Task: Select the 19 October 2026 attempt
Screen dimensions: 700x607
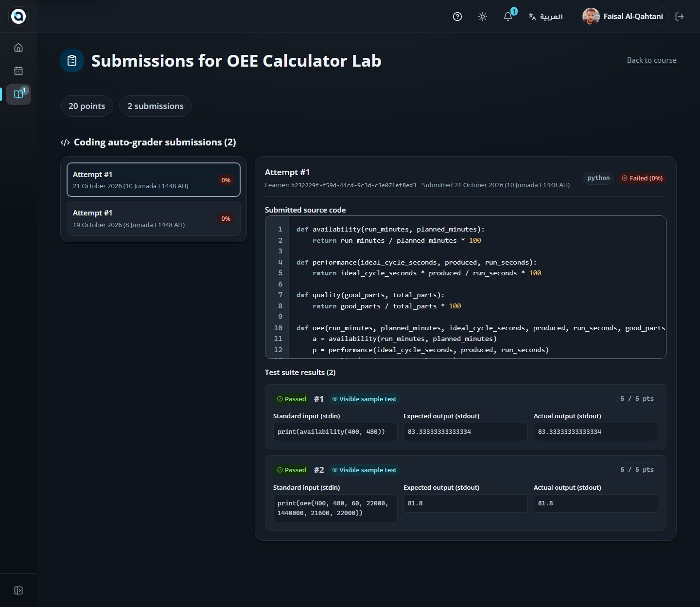Action: point(154,218)
